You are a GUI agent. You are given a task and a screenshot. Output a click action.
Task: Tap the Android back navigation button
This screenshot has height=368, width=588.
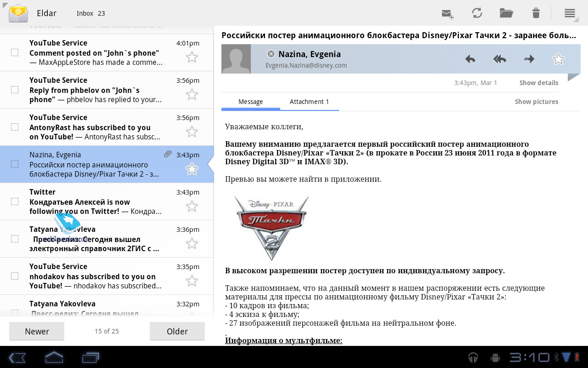point(17,357)
